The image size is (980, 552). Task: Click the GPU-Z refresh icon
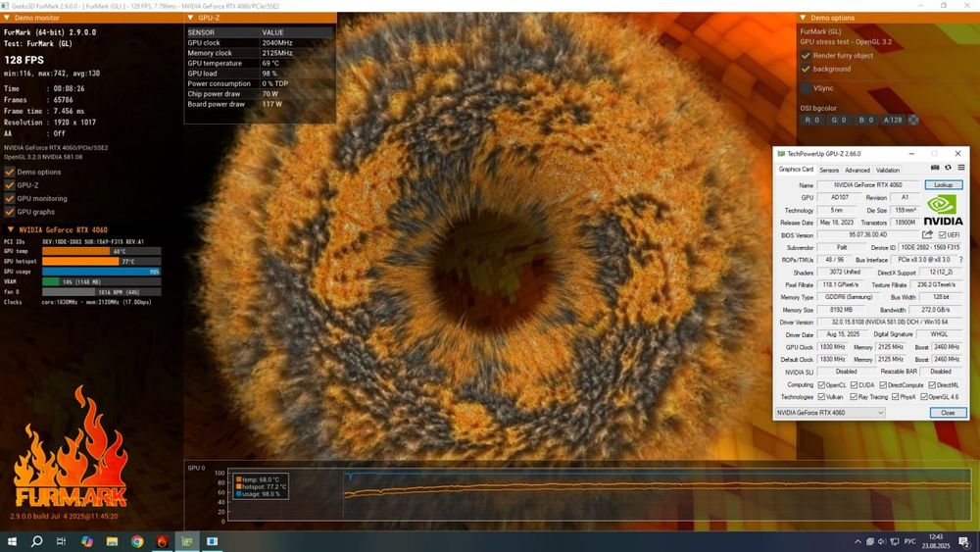click(x=948, y=168)
